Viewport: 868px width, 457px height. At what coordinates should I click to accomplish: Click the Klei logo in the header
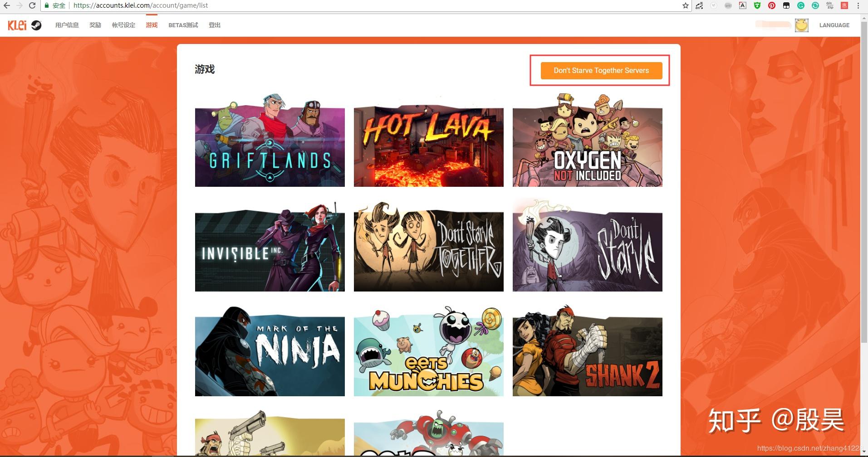[17, 25]
